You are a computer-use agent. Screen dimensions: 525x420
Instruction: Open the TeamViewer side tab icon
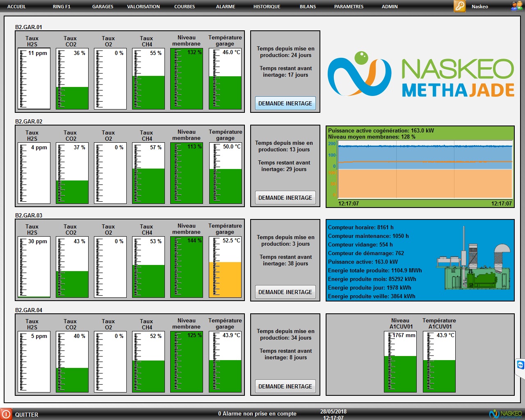point(520,365)
